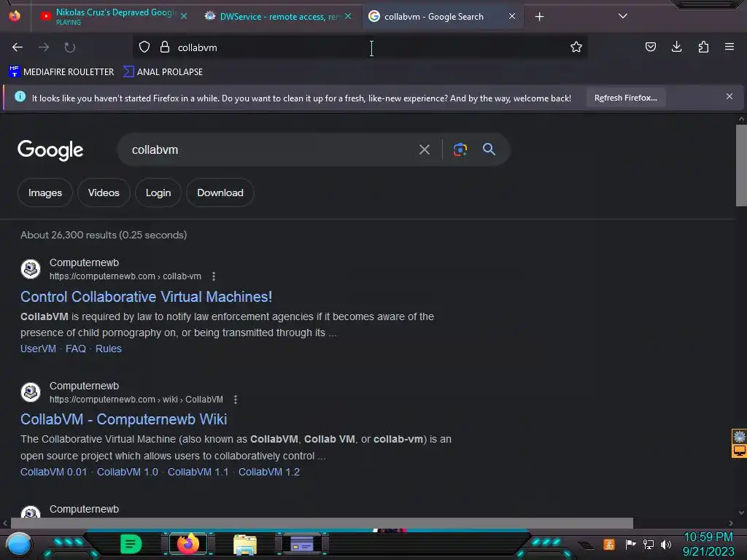Viewport: 747px width, 560px height.
Task: Open CollabVM 1.2 sitelink
Action: coord(268,472)
